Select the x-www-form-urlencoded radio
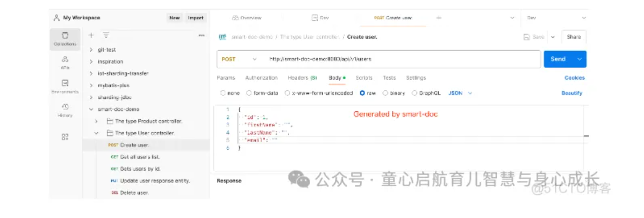 coord(288,93)
